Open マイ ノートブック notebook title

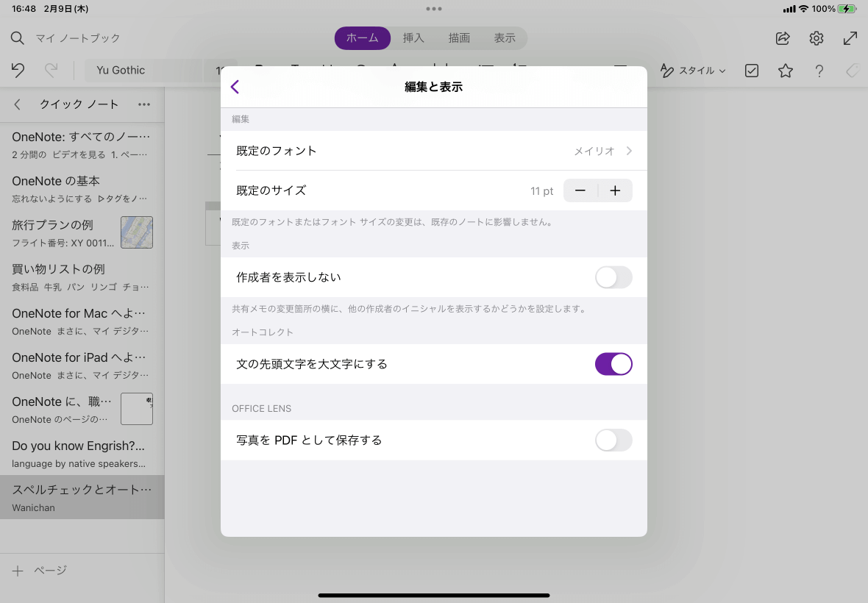click(x=78, y=38)
